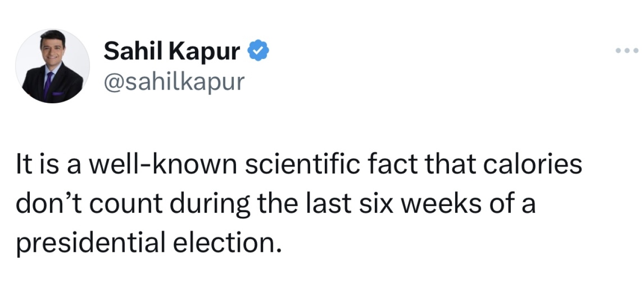This screenshot has height=283, width=644.
Task: Open the @sahilkapur handle link
Action: (174, 81)
